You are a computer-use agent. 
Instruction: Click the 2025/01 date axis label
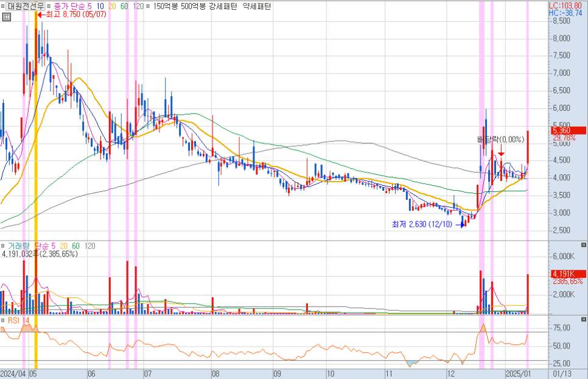(519, 374)
